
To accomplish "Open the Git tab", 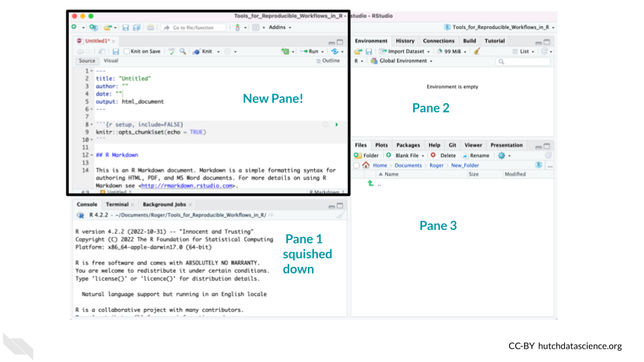I will click(x=452, y=145).
